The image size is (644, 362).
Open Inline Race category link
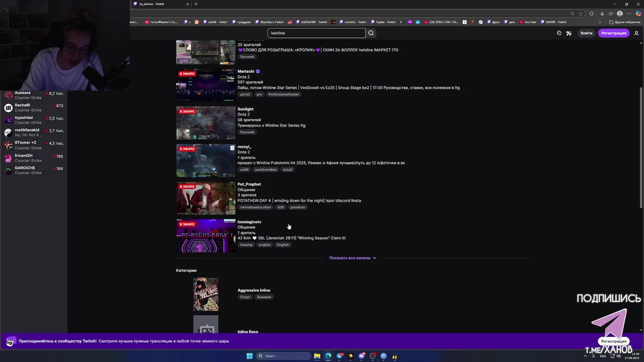pos(248,332)
